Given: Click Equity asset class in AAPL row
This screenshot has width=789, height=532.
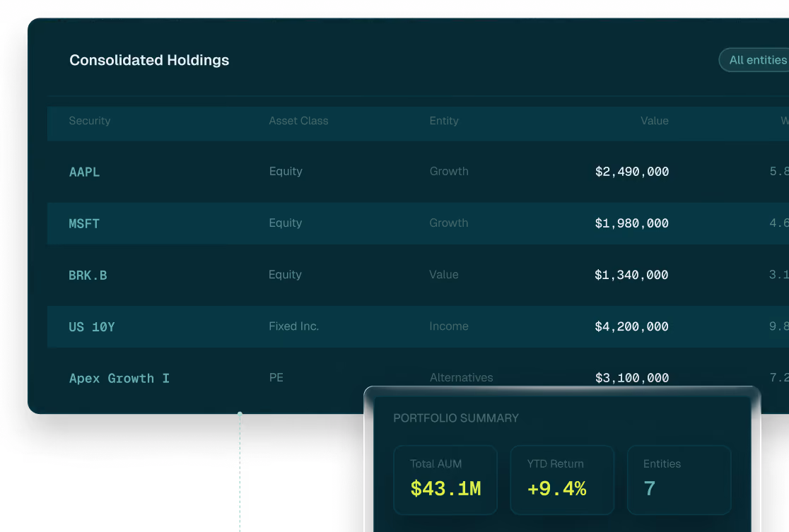Looking at the screenshot, I should click(x=286, y=172).
